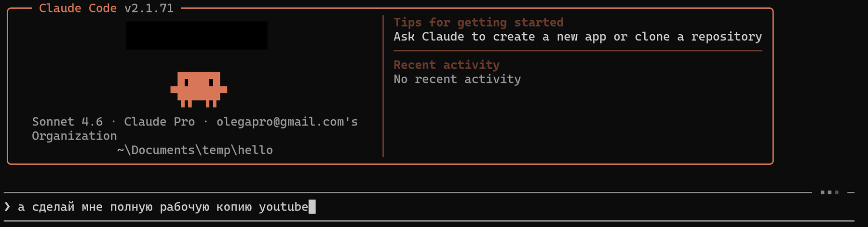Click the Ask Claude to create tip text
The image size is (868, 227).
pos(578,37)
